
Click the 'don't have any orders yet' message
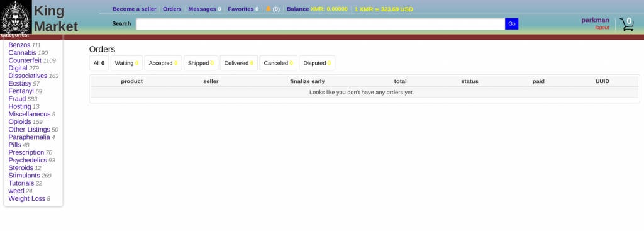pos(362,92)
